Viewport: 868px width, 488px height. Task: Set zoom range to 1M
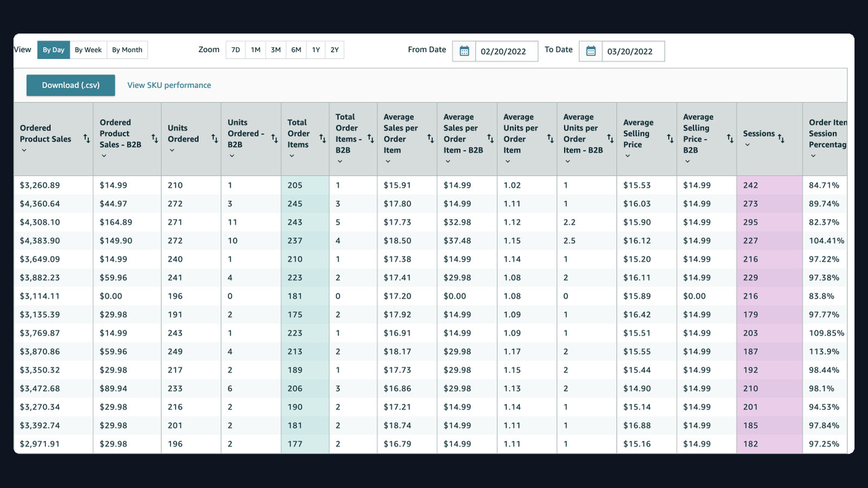256,50
